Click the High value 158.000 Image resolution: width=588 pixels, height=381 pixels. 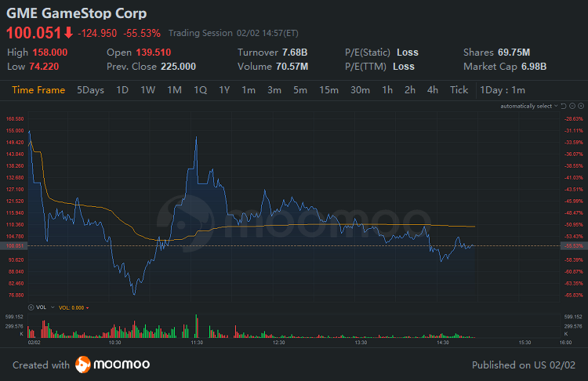coord(50,53)
